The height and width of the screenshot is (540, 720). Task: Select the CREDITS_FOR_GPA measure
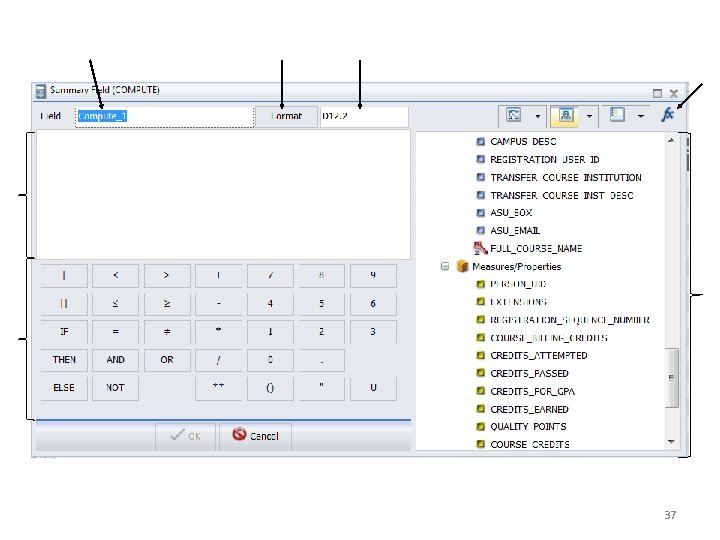[x=532, y=391]
